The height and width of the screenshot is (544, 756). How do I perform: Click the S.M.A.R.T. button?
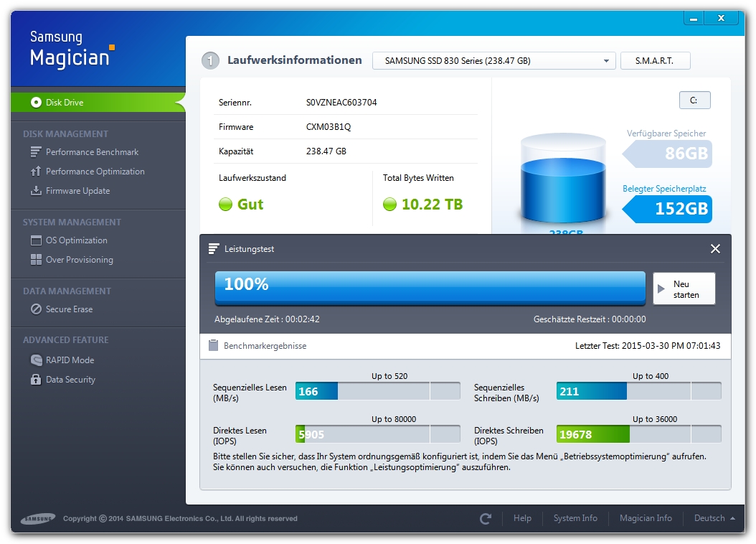tap(655, 61)
